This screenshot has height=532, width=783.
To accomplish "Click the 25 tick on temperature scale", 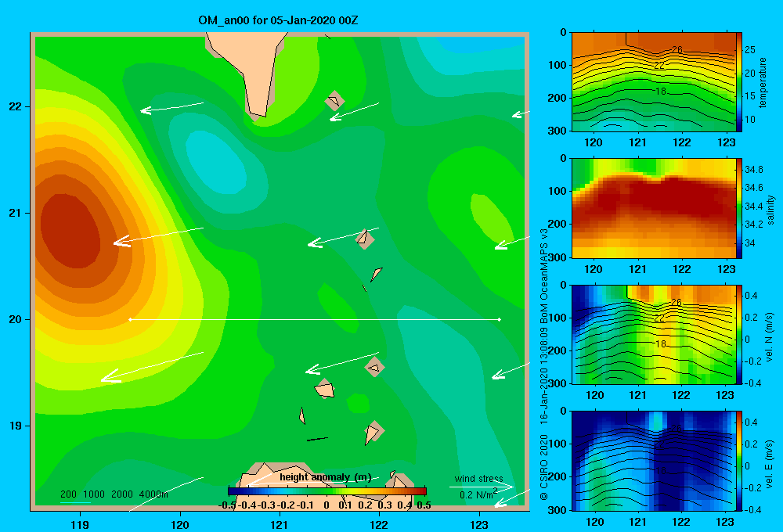I will [x=750, y=50].
